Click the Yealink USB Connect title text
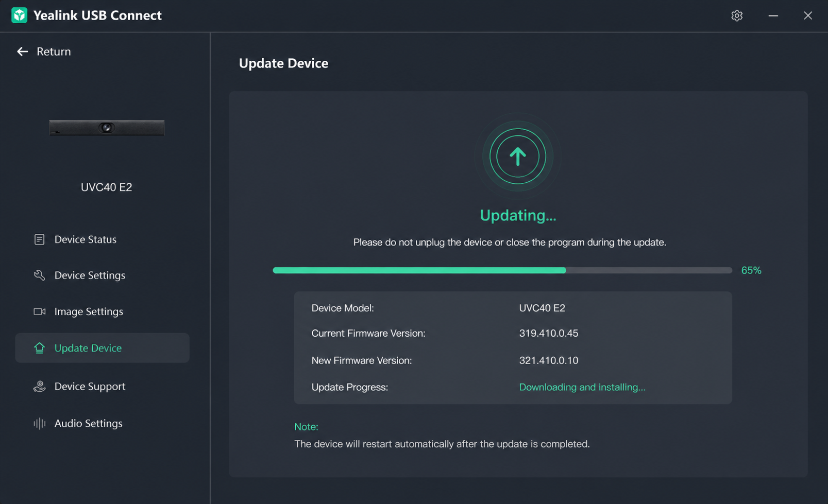Viewport: 828px width, 504px height. pyautogui.click(x=97, y=15)
